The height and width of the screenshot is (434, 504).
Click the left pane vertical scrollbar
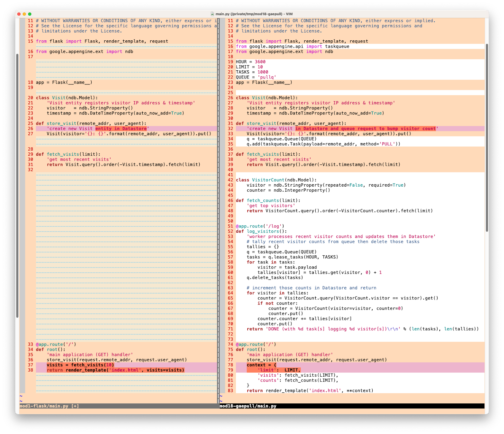[x=17, y=185]
